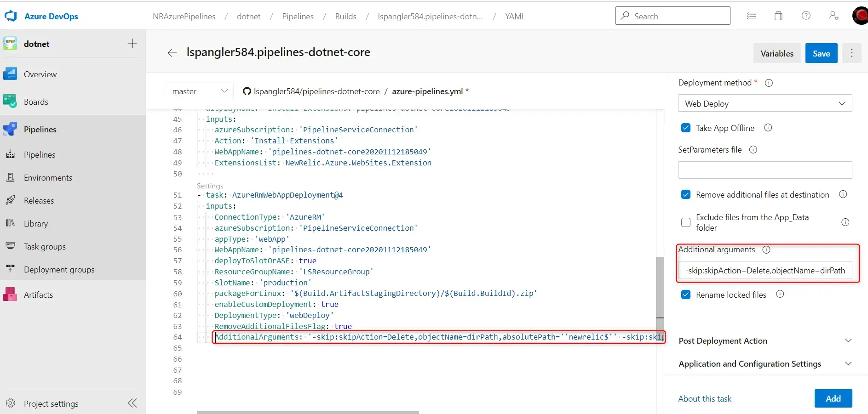868x414 pixels.
Task: Click the Azure DevOps logo icon
Action: point(11,16)
